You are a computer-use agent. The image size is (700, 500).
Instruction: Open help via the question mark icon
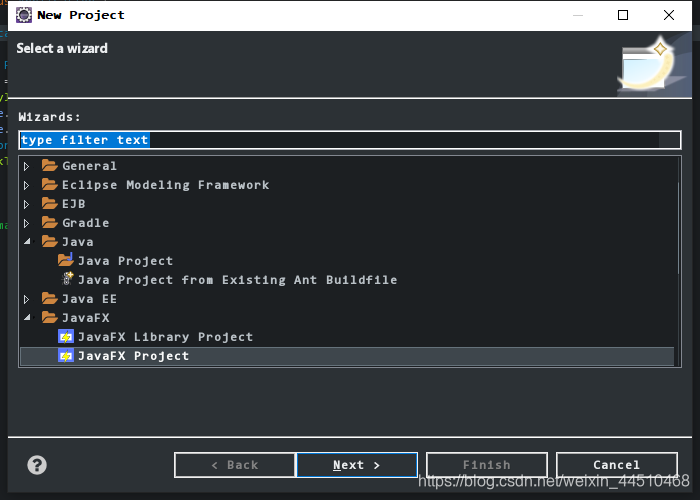[37, 465]
